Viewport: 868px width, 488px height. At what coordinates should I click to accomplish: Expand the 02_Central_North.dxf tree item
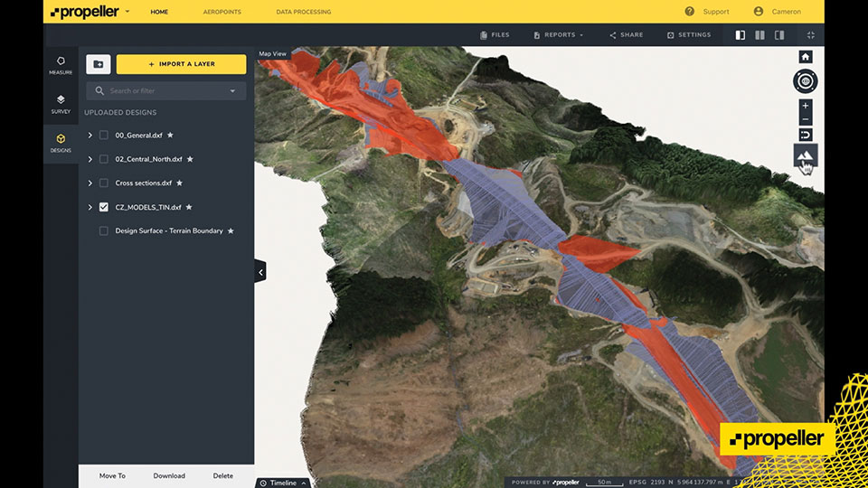[90, 159]
